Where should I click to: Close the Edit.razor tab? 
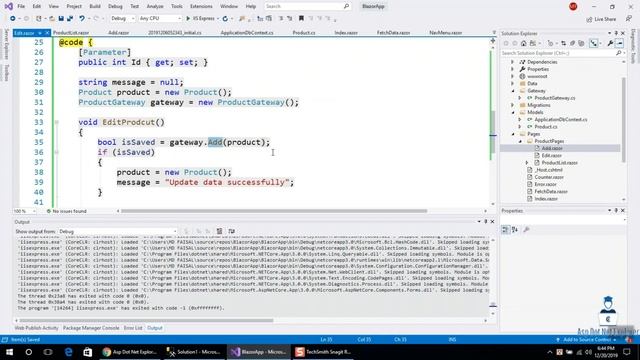tap(47, 33)
